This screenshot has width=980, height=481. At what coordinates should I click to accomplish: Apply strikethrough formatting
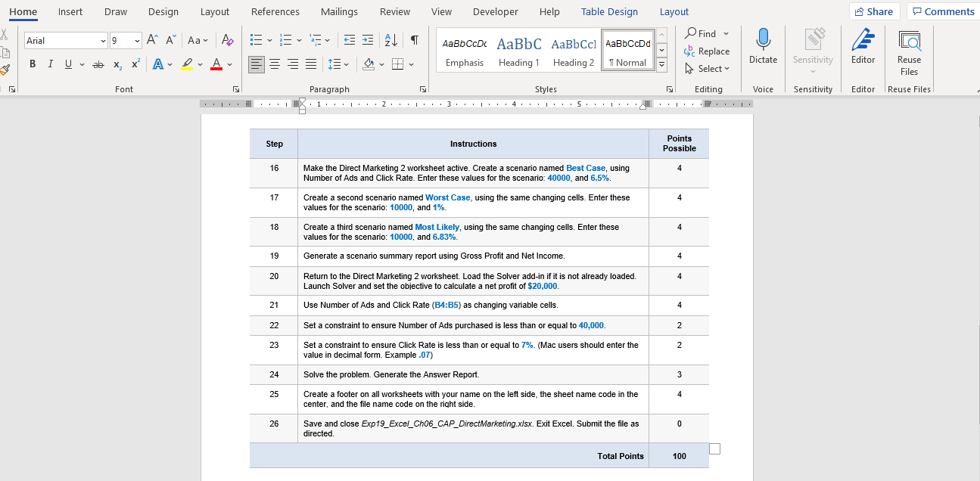98,64
